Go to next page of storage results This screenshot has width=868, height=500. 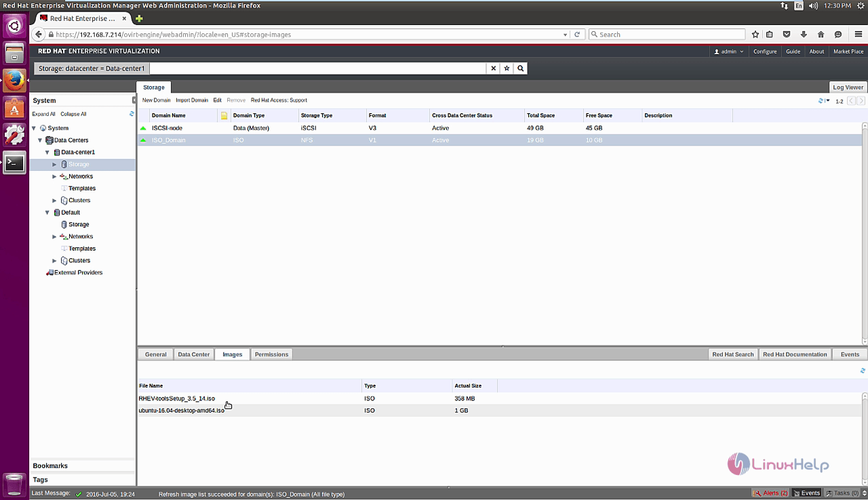click(861, 101)
